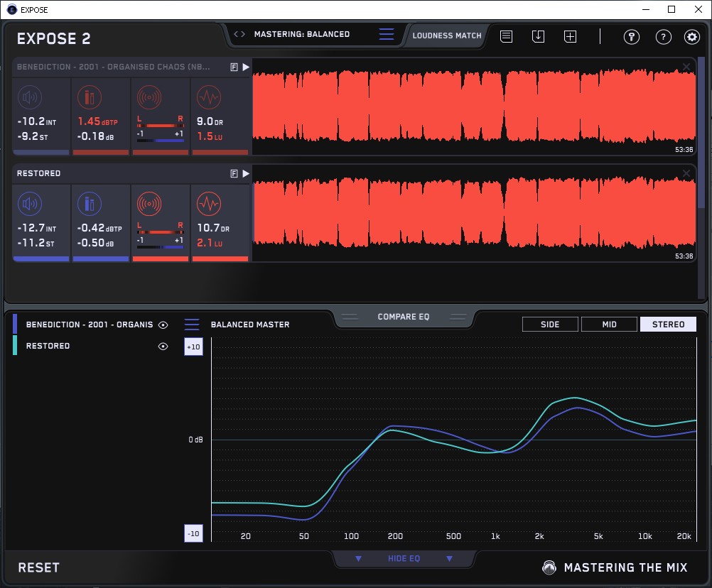Click the play button on the Restored track
Image resolution: width=712 pixels, height=588 pixels.
tap(246, 173)
